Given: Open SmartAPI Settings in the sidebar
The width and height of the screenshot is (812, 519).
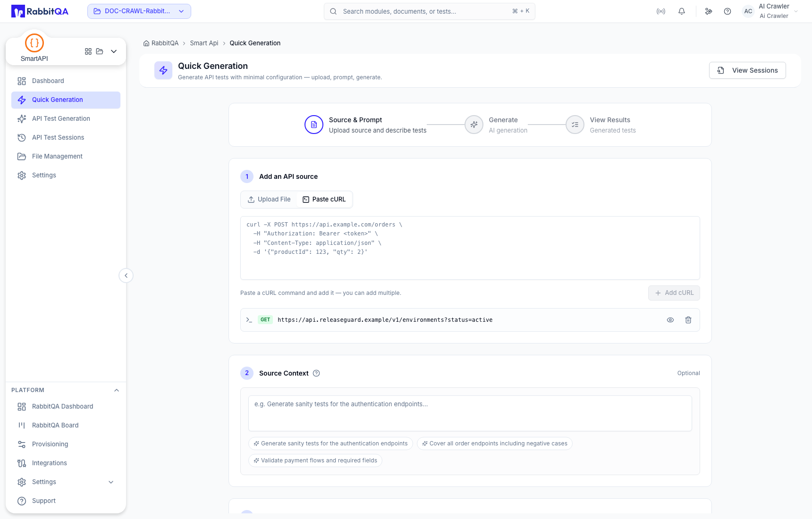Looking at the screenshot, I should point(66,176).
